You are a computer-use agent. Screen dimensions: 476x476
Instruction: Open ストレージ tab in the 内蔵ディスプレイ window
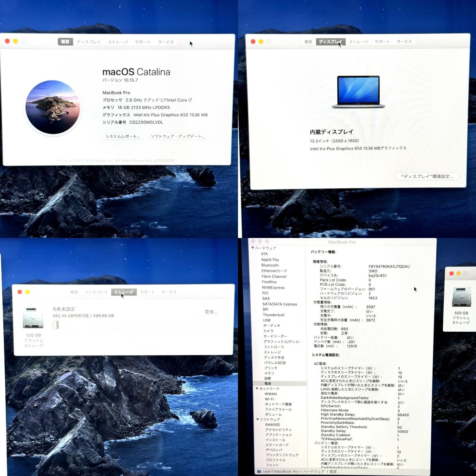point(358,42)
